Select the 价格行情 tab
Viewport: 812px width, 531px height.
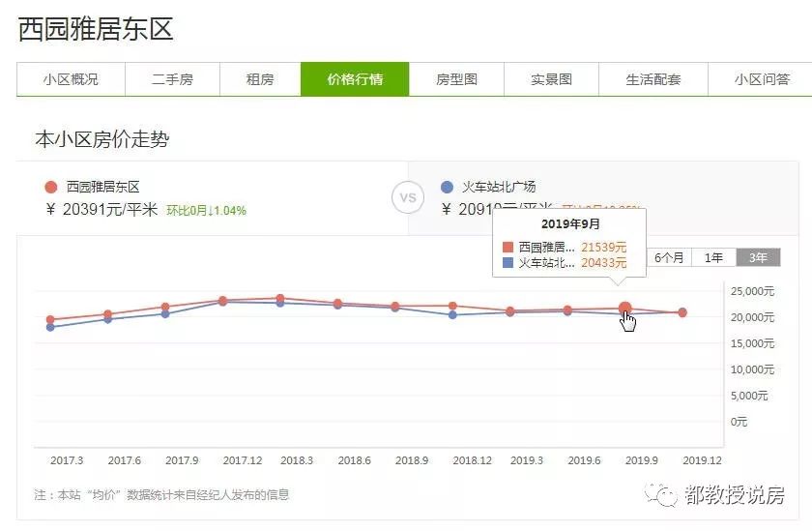(x=355, y=79)
